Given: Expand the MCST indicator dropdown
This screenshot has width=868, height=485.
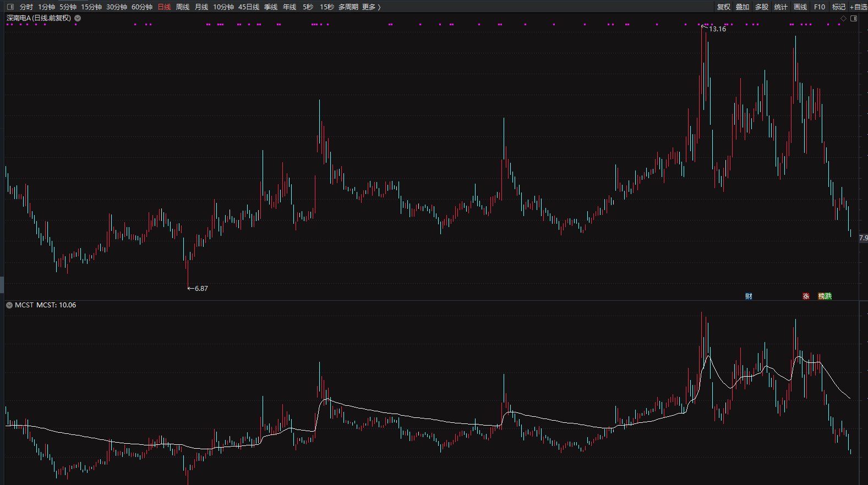Looking at the screenshot, I should pos(9,305).
